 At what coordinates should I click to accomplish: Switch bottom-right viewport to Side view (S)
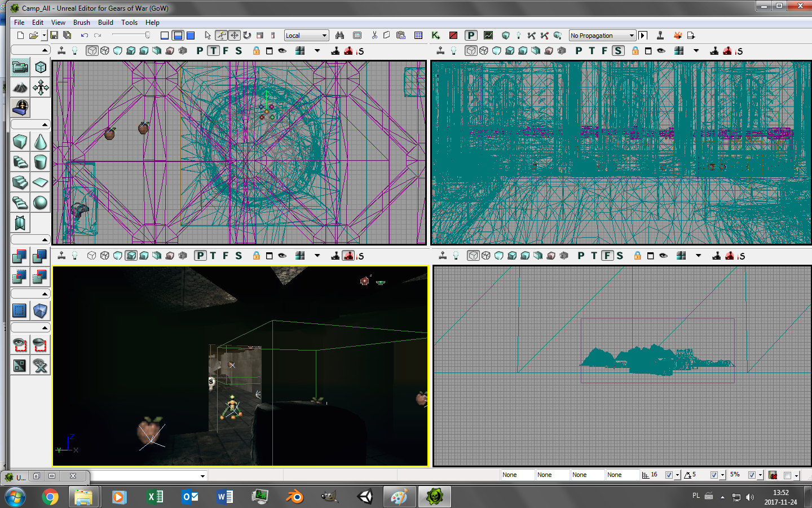click(620, 256)
